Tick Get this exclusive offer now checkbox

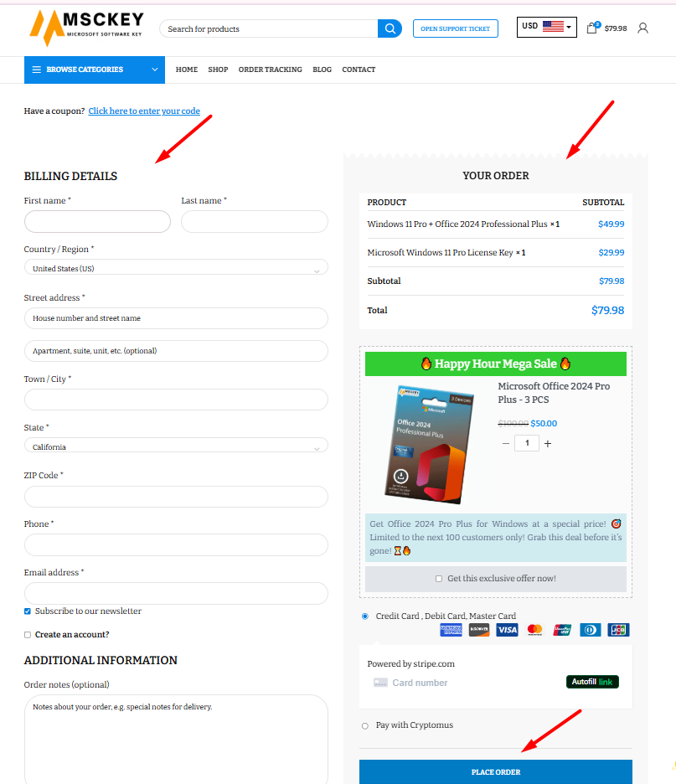point(439,579)
